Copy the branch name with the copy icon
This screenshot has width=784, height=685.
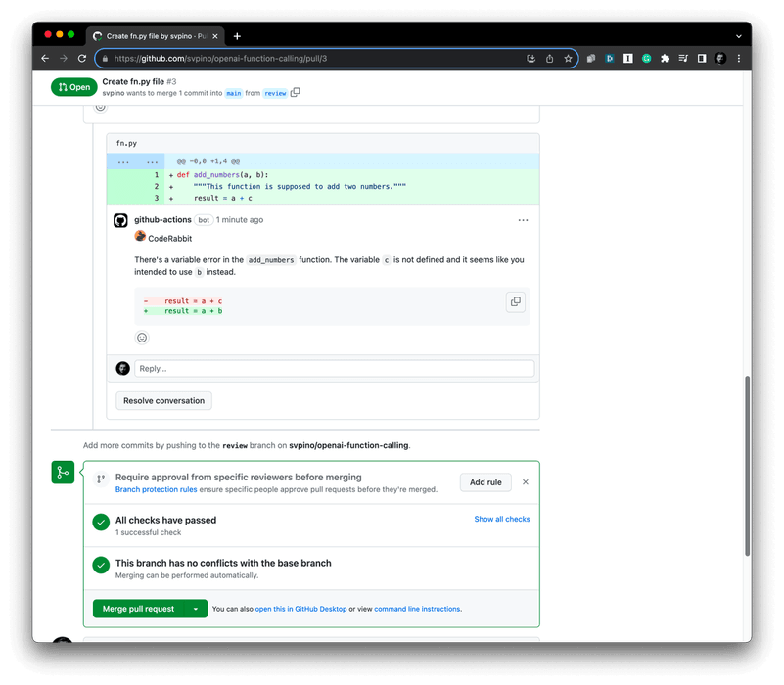coord(295,93)
